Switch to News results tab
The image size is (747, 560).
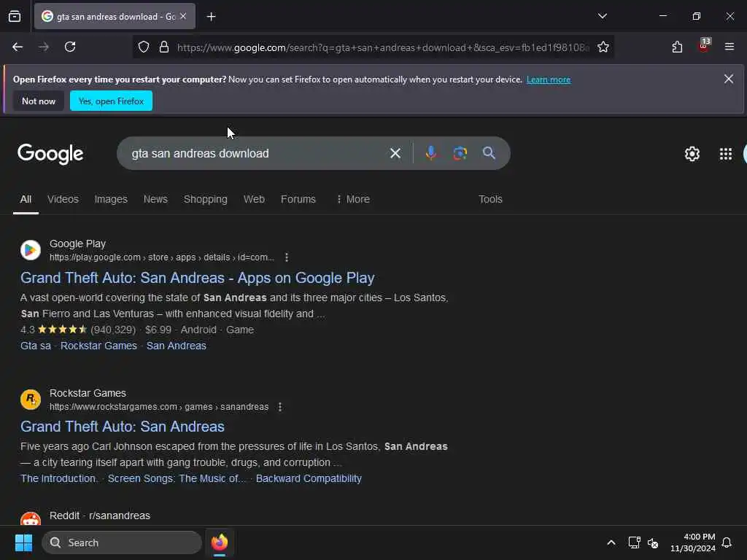tap(155, 199)
